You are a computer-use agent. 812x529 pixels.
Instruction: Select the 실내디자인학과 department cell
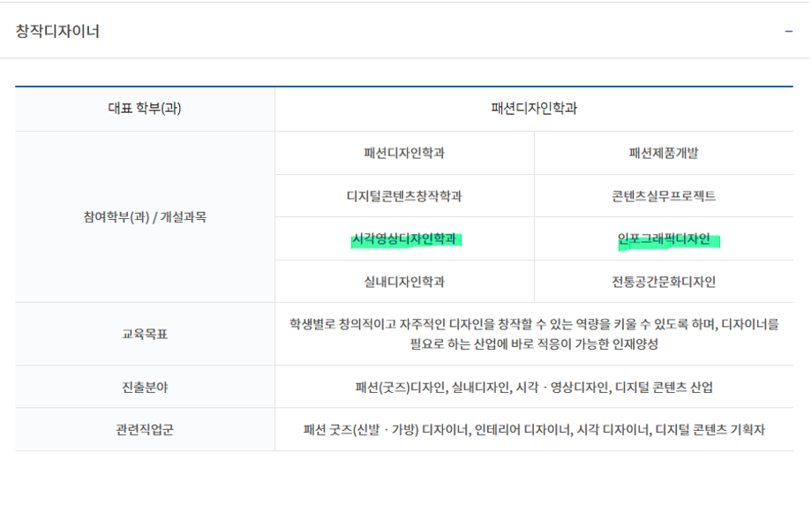pyautogui.click(x=404, y=282)
